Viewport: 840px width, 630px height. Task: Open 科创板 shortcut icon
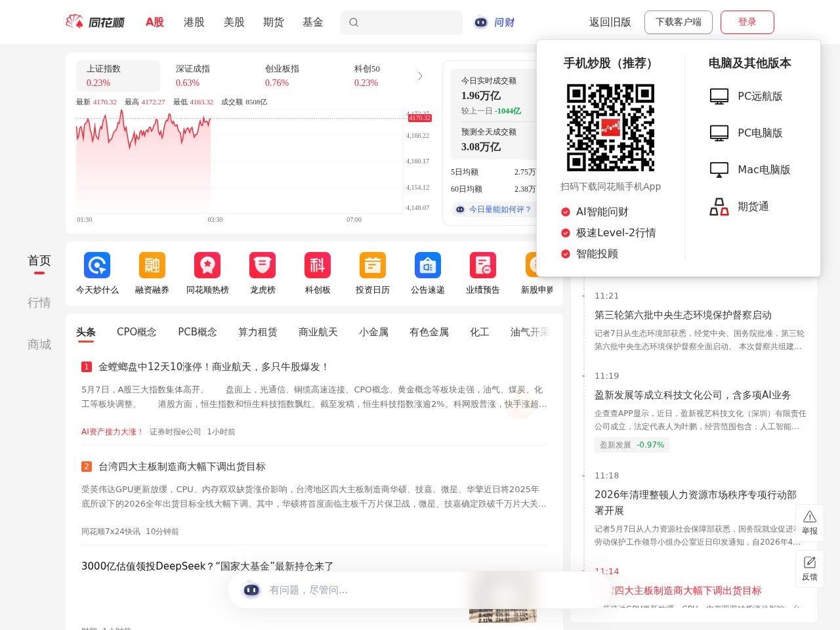318,265
